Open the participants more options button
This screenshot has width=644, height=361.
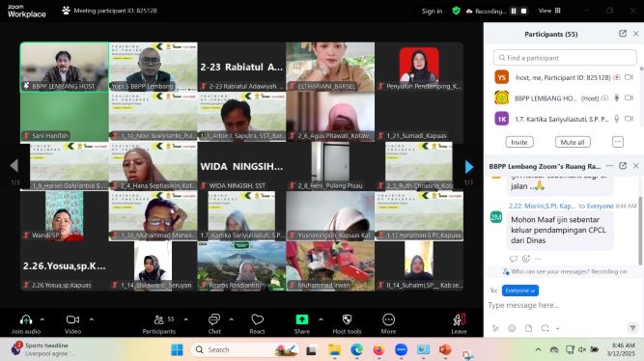point(617,142)
